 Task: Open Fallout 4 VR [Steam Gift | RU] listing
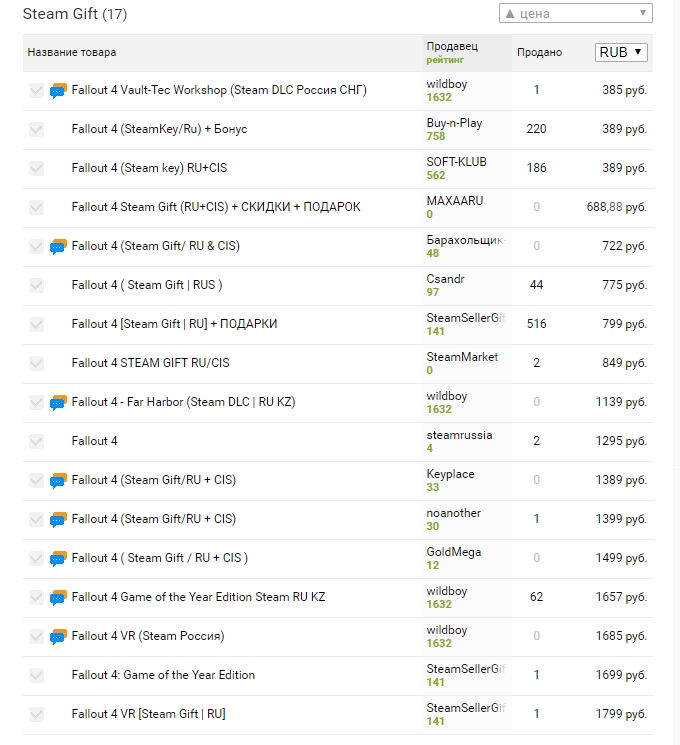(x=148, y=714)
